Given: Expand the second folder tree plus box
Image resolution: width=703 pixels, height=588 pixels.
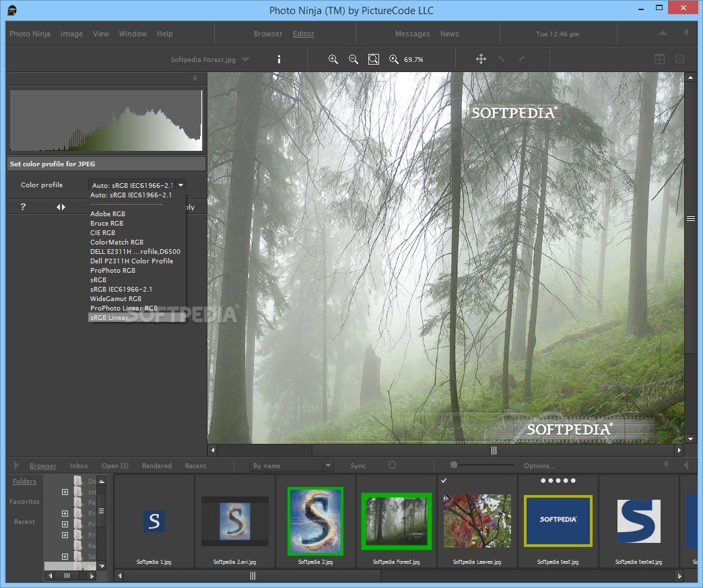Looking at the screenshot, I should pyautogui.click(x=65, y=513).
